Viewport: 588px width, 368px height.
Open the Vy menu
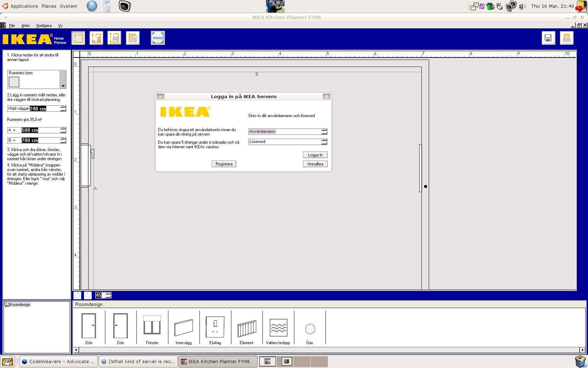pos(60,26)
